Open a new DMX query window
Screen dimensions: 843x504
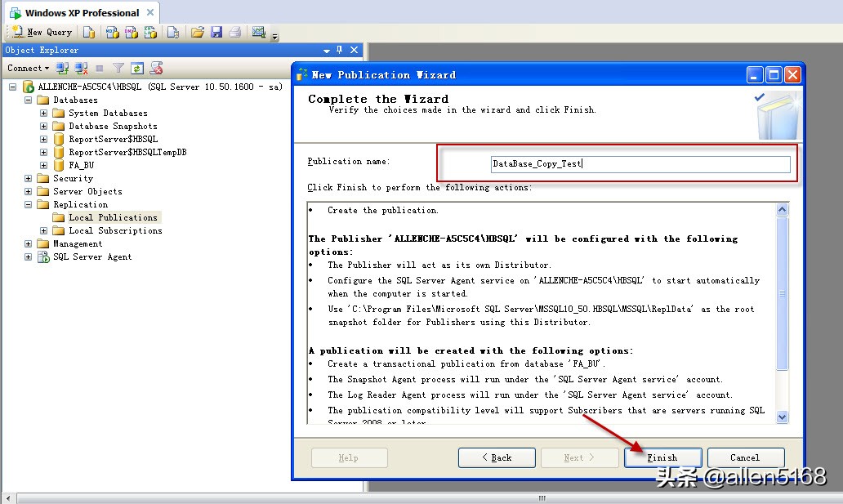(x=132, y=32)
